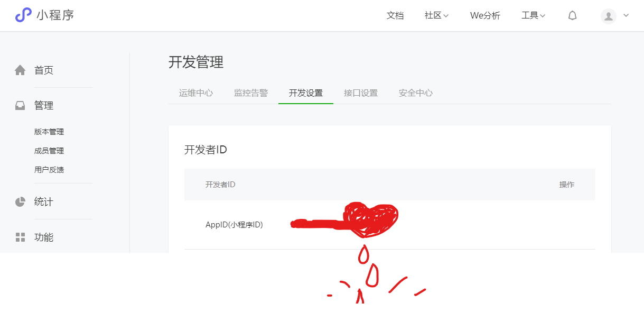The image size is (644, 312).
Task: Click the user avatar icon
Action: coord(609,16)
